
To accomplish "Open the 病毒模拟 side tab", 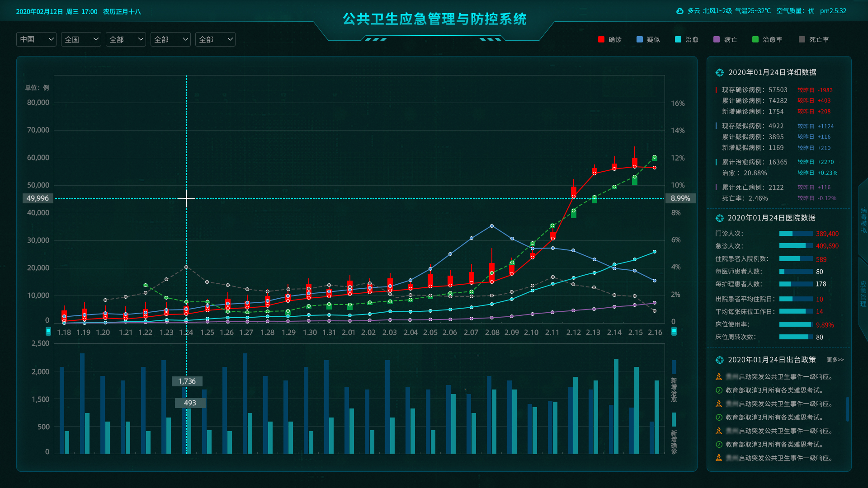I will tap(863, 220).
